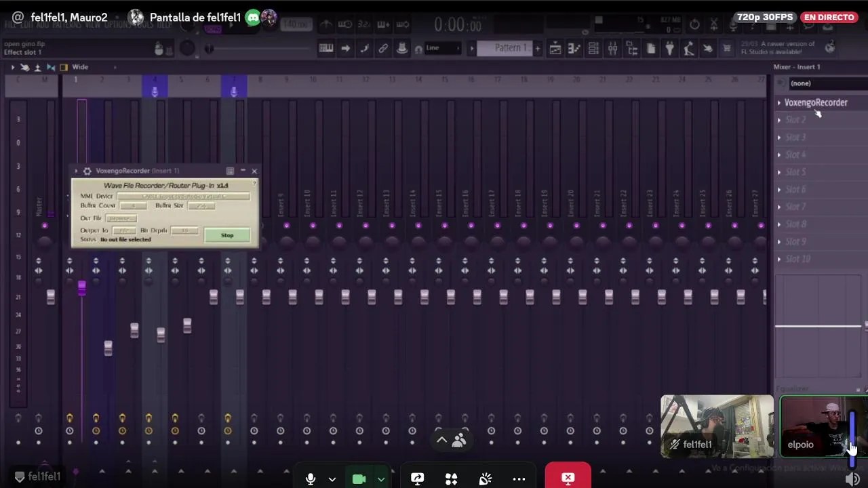
Task: Mute Discord microphone
Action: [311, 479]
